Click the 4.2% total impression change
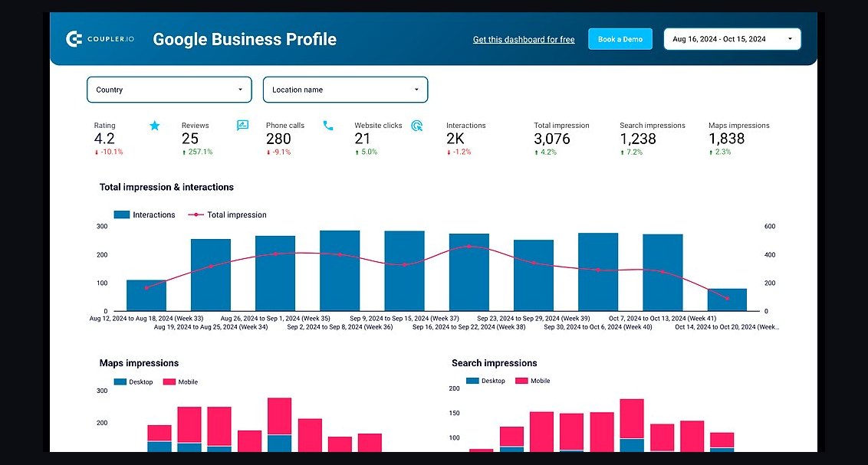Screen dimensions: 868x465 [546, 152]
